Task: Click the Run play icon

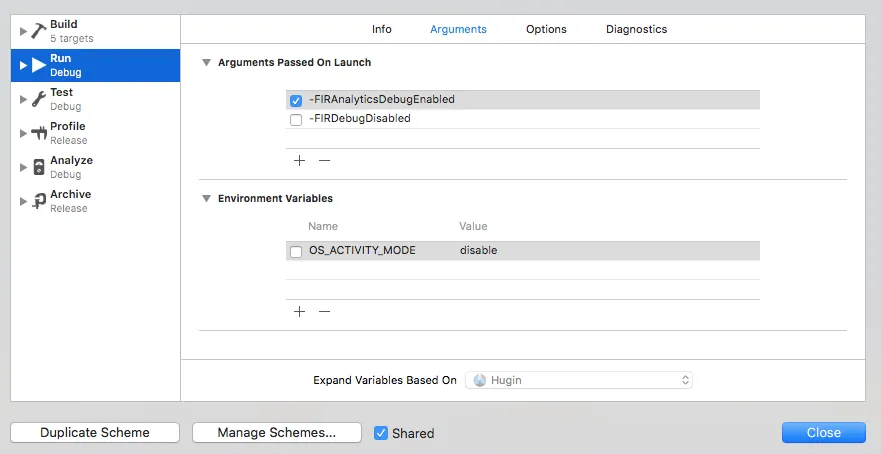Action: (x=38, y=65)
